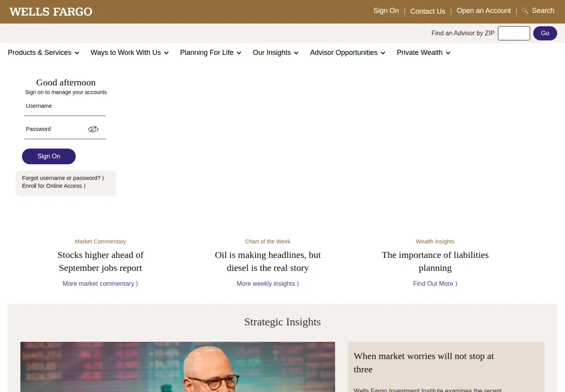Viewport: 565px width, 392px height.
Task: Expand the Products & Services menu
Action: pyautogui.click(x=44, y=53)
